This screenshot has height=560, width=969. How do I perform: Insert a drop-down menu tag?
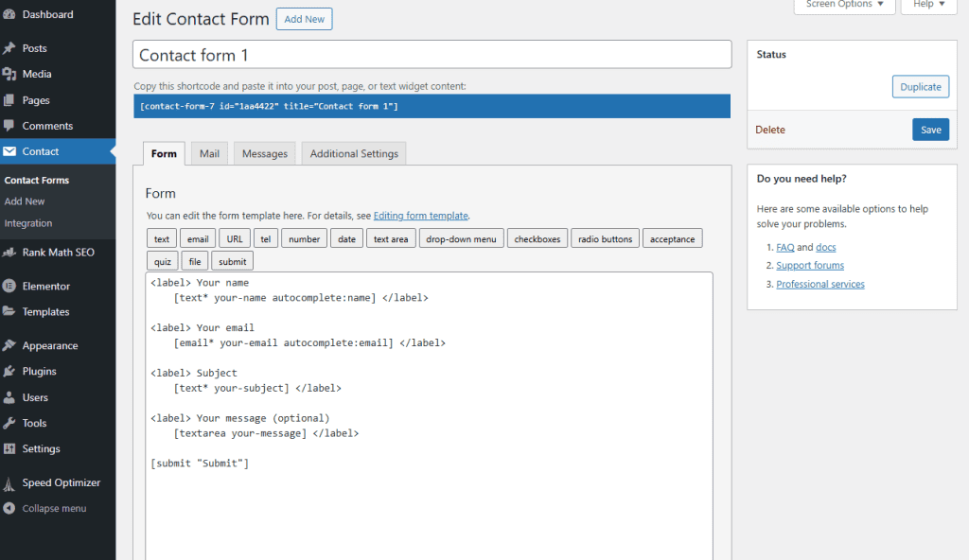pyautogui.click(x=461, y=238)
